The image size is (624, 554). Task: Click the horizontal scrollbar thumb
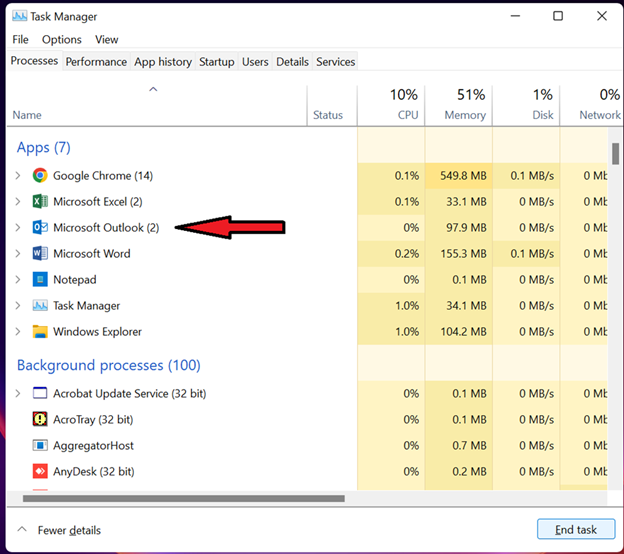click(x=183, y=498)
